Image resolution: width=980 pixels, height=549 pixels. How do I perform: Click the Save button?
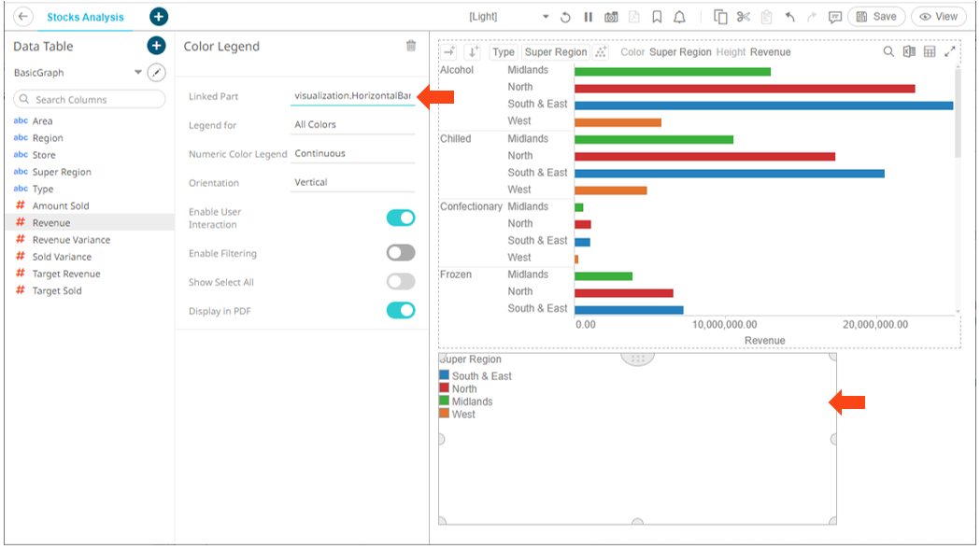click(876, 17)
